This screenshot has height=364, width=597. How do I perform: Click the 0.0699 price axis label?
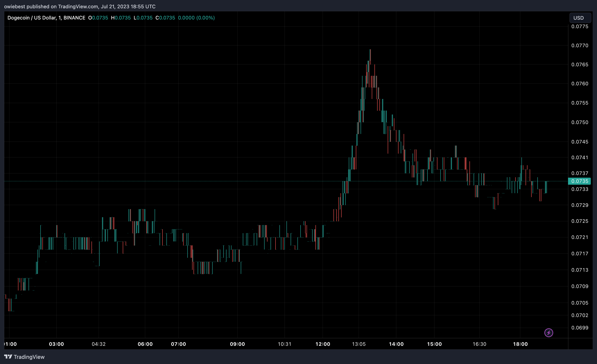tap(580, 328)
